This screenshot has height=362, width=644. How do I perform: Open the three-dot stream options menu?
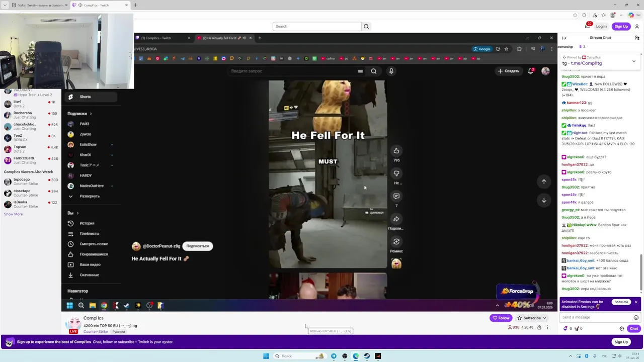click(x=547, y=327)
